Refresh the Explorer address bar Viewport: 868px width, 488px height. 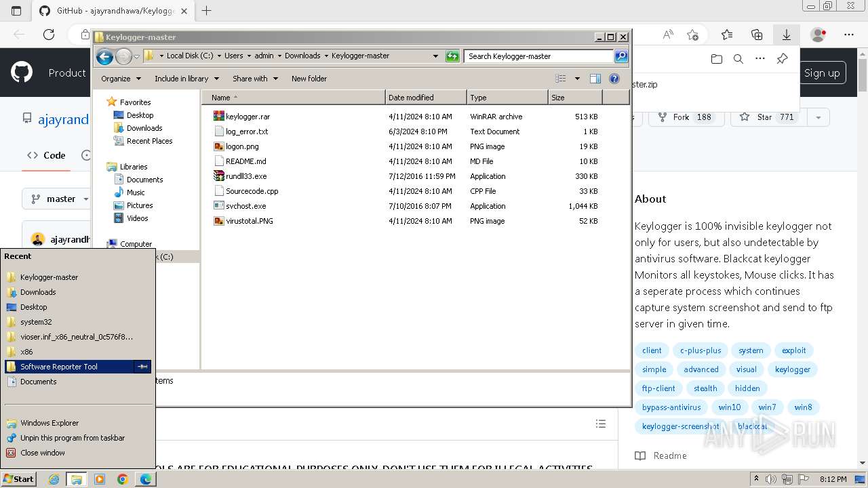pyautogui.click(x=452, y=56)
